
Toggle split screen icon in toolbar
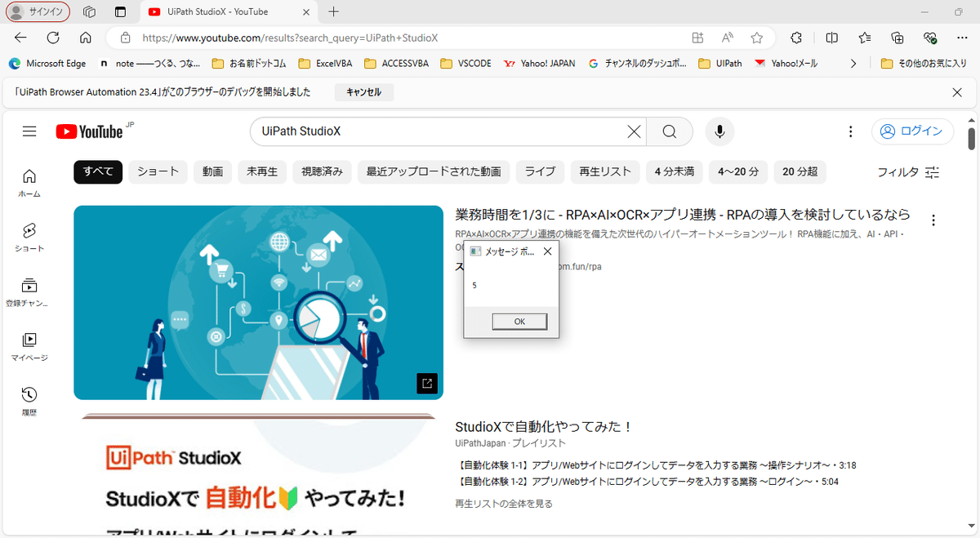click(x=831, y=38)
